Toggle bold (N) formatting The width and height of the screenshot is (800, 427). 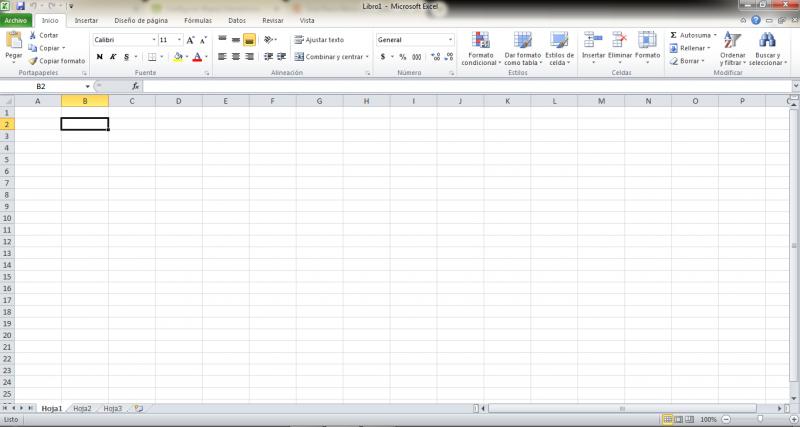pyautogui.click(x=99, y=57)
